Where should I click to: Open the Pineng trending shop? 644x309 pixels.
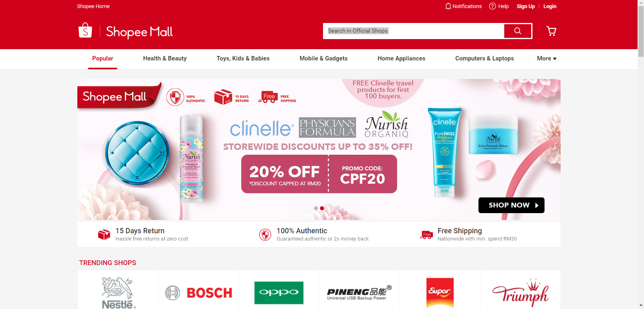(x=359, y=293)
